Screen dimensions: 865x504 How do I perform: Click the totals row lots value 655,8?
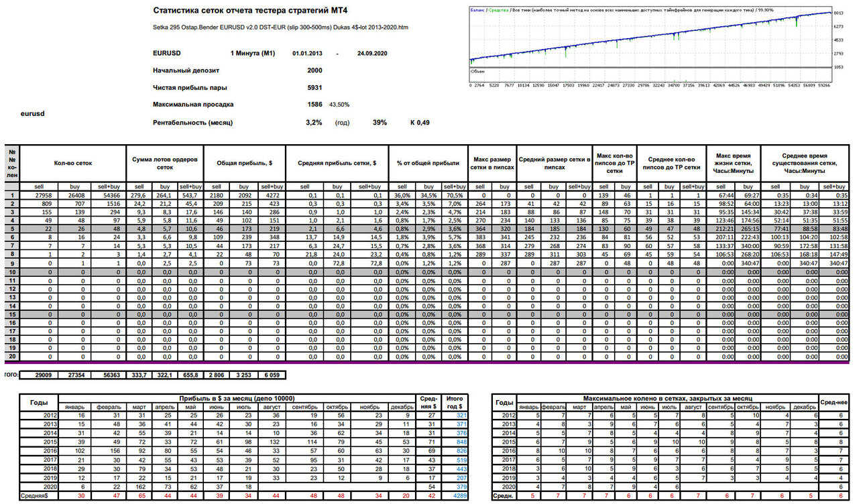[x=190, y=376]
